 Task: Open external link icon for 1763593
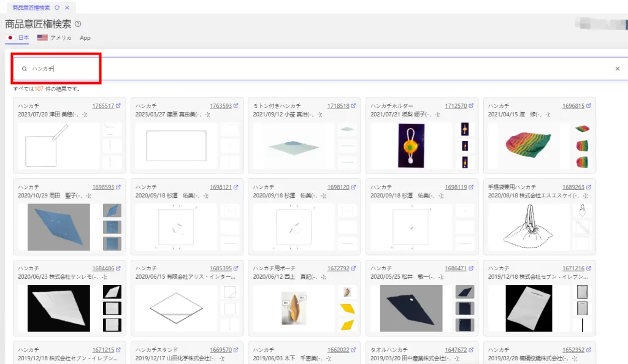pyautogui.click(x=235, y=106)
